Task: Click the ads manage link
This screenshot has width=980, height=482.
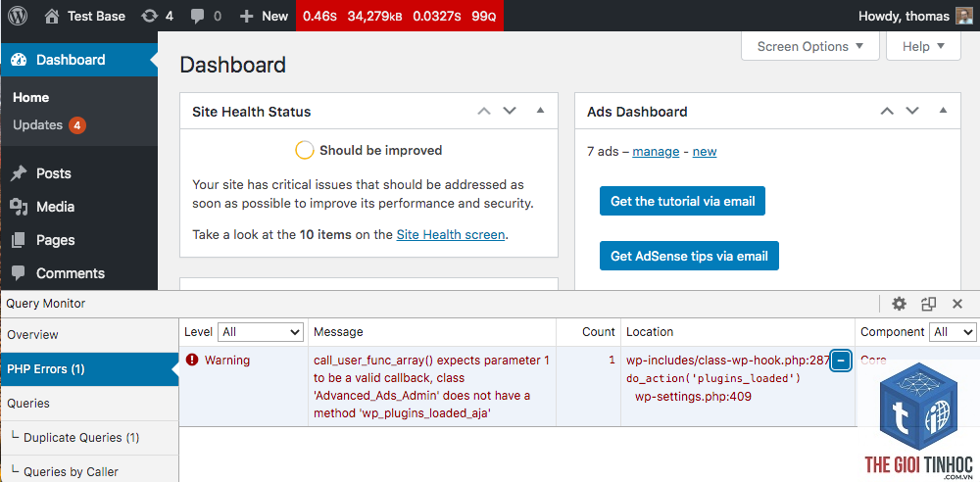Action: coord(656,151)
